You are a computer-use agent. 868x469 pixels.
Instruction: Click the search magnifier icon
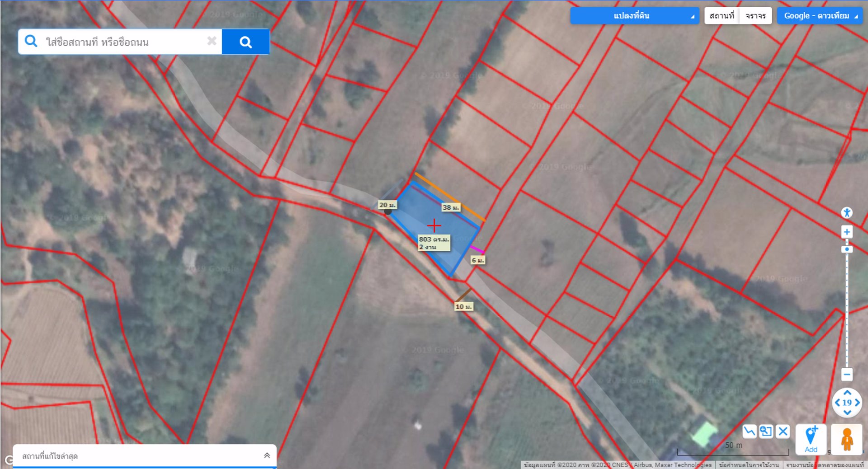246,41
